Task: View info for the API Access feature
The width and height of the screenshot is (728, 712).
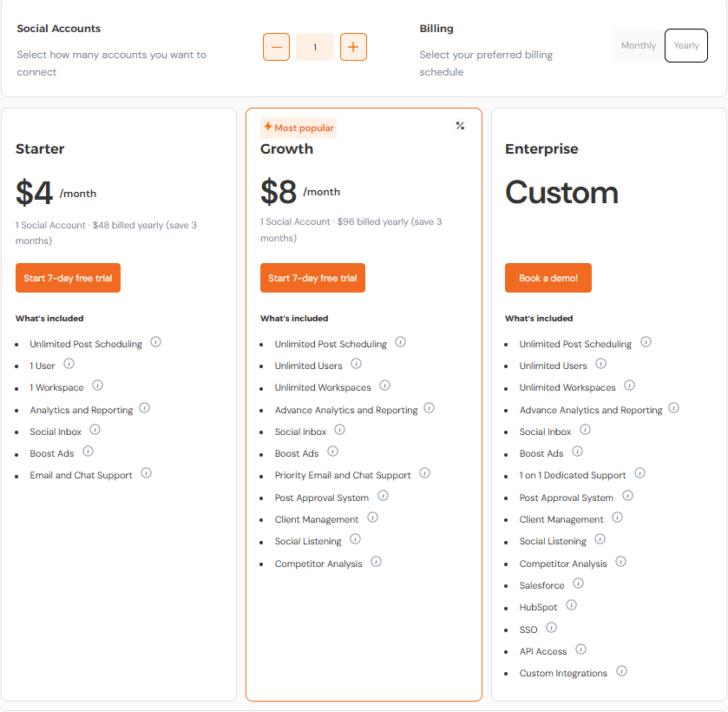Action: pyautogui.click(x=580, y=649)
